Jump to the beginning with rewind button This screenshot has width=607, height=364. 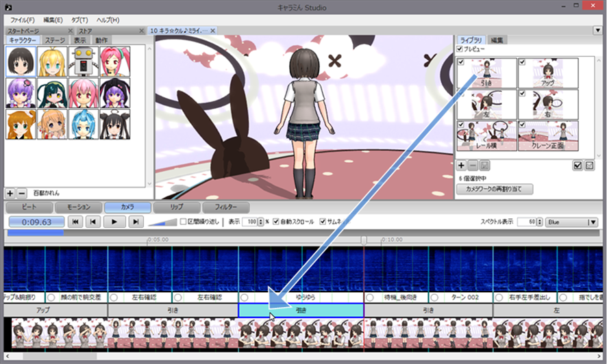coord(75,222)
